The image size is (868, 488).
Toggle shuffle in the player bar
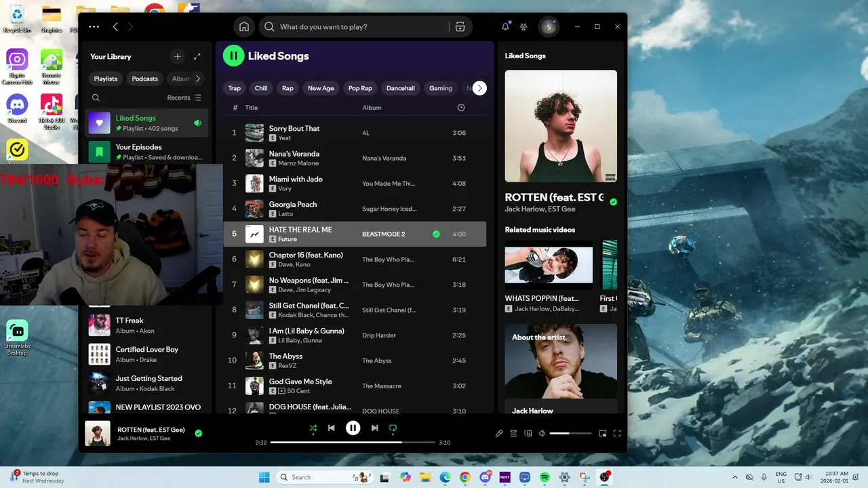pos(313,428)
